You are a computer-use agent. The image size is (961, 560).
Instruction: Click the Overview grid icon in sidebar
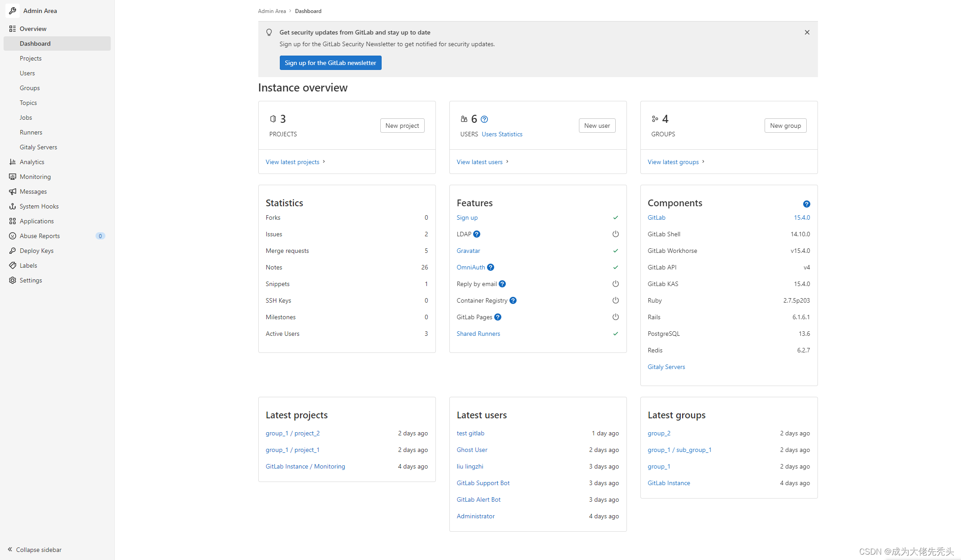point(13,29)
